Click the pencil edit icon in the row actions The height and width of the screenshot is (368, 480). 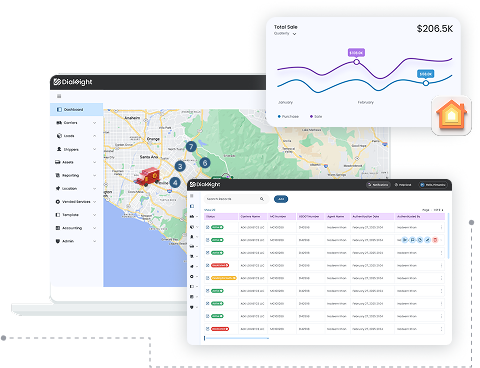(x=427, y=240)
